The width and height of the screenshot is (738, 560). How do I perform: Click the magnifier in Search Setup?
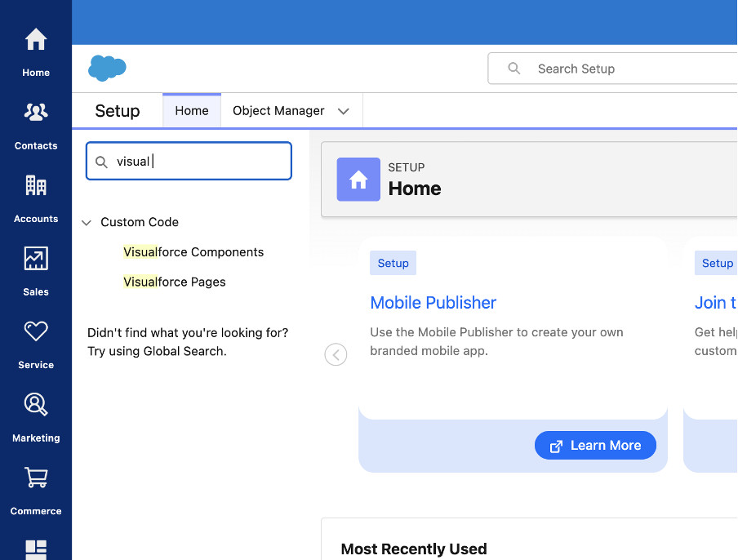tap(513, 69)
